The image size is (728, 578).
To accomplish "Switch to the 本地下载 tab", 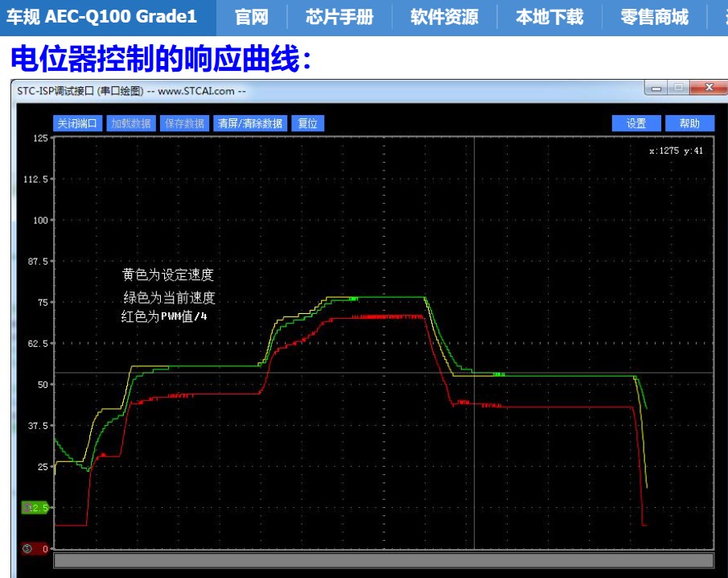I will click(x=549, y=17).
